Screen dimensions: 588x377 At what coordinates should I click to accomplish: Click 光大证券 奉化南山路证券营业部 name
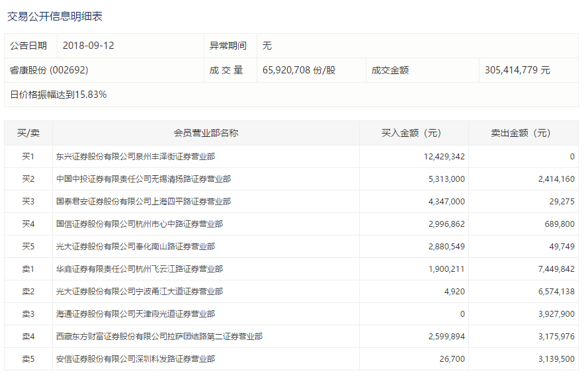(136, 247)
